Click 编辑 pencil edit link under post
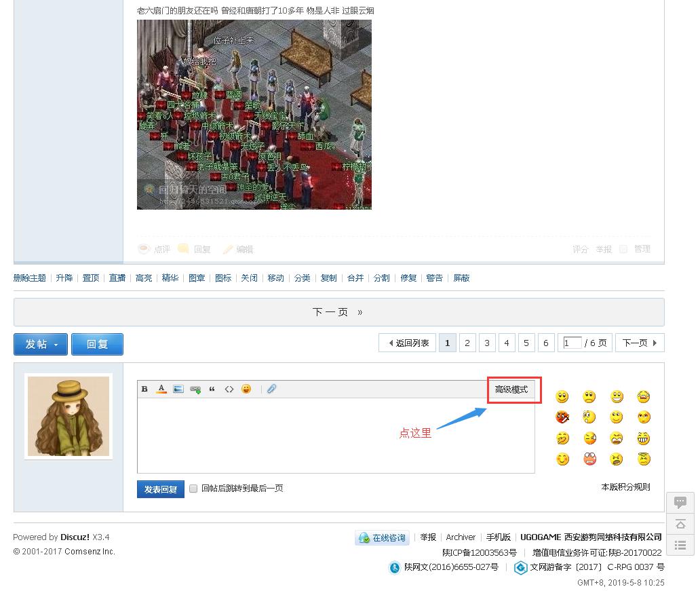 point(238,249)
